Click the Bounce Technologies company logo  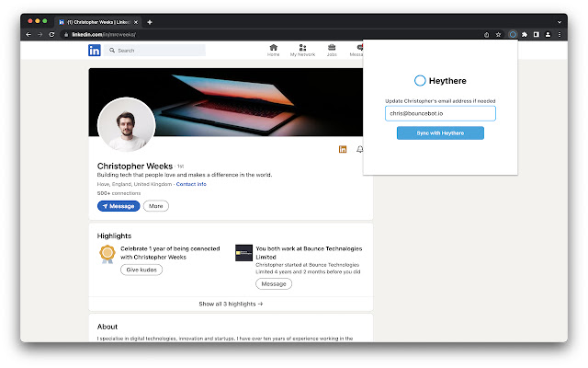[243, 253]
